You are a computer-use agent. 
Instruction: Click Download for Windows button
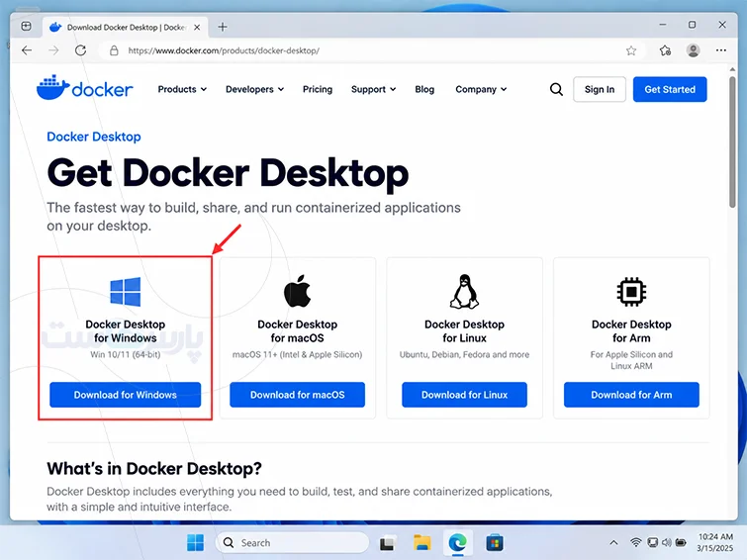click(126, 395)
